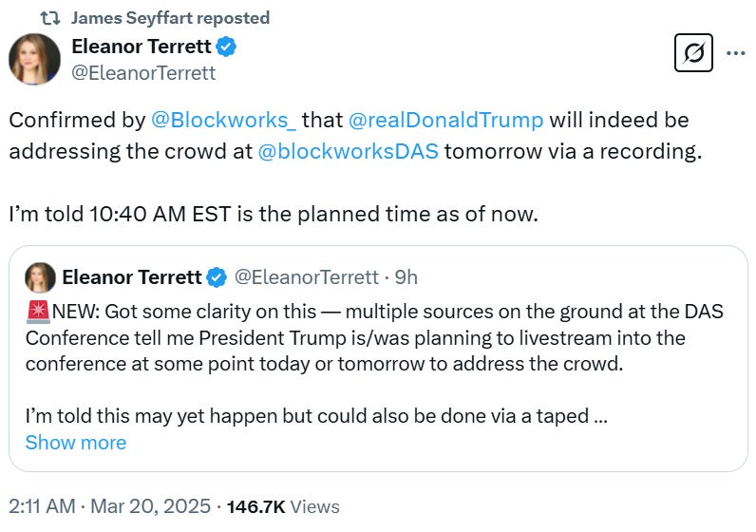Open the @realDonaldTrump mention link
Viewport: 756px width, 532px height.
445,120
